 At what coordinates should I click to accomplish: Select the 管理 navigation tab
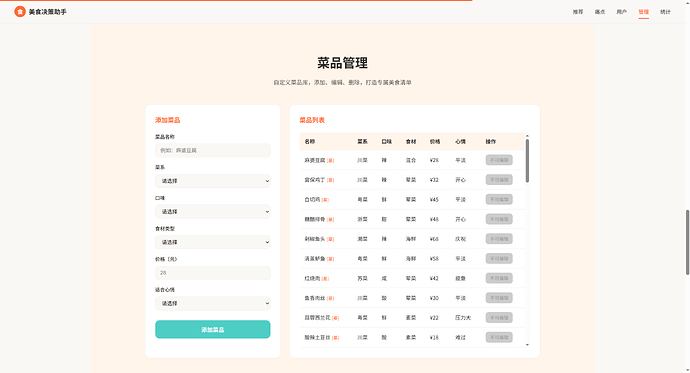643,12
